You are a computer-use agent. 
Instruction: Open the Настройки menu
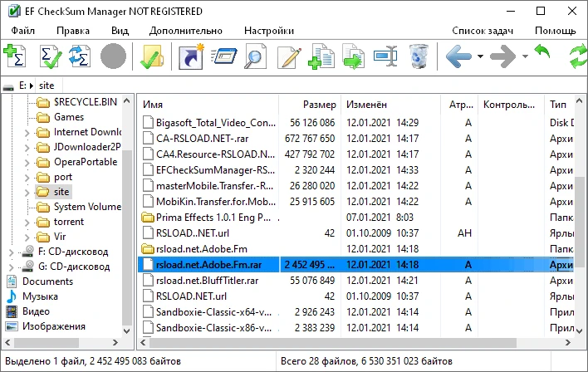[x=269, y=31]
